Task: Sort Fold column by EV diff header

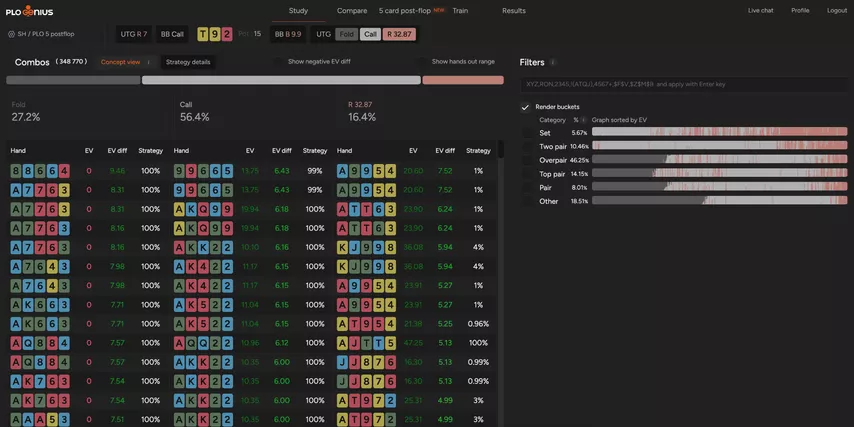Action: (117, 151)
